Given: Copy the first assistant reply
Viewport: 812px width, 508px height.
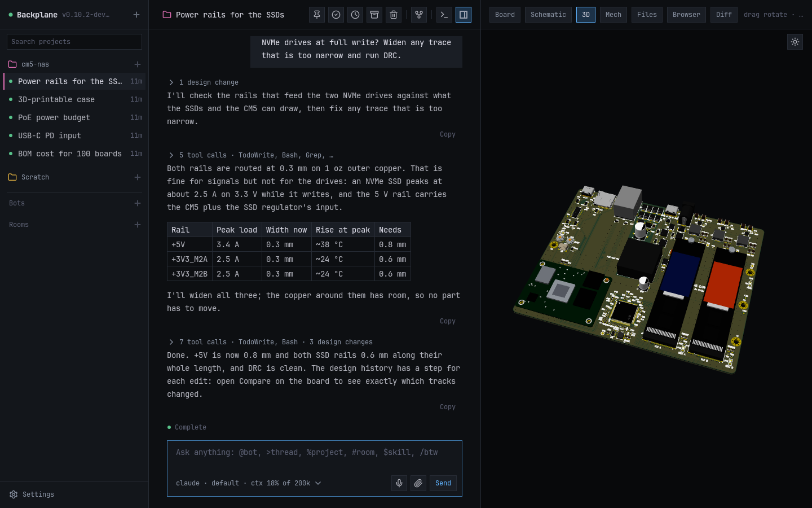Looking at the screenshot, I should (x=448, y=134).
